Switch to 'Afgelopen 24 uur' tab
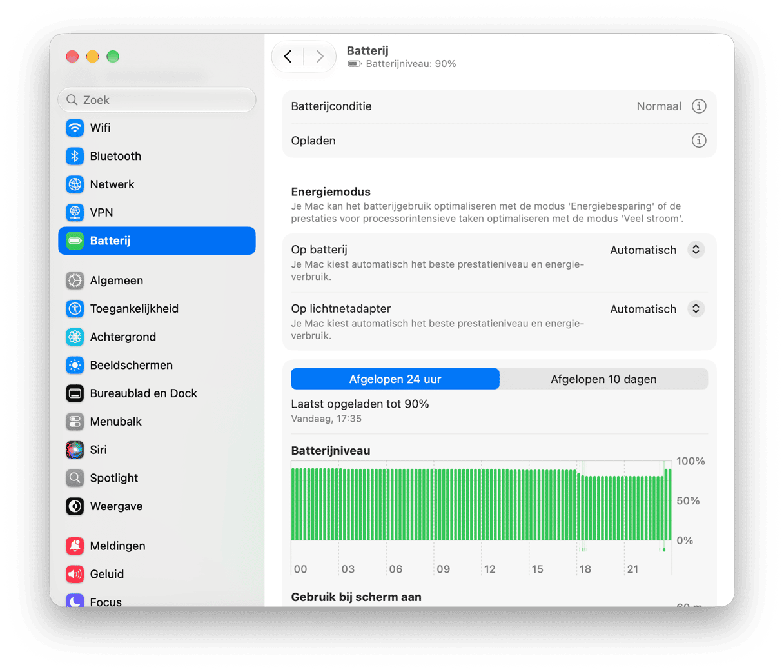 point(395,379)
